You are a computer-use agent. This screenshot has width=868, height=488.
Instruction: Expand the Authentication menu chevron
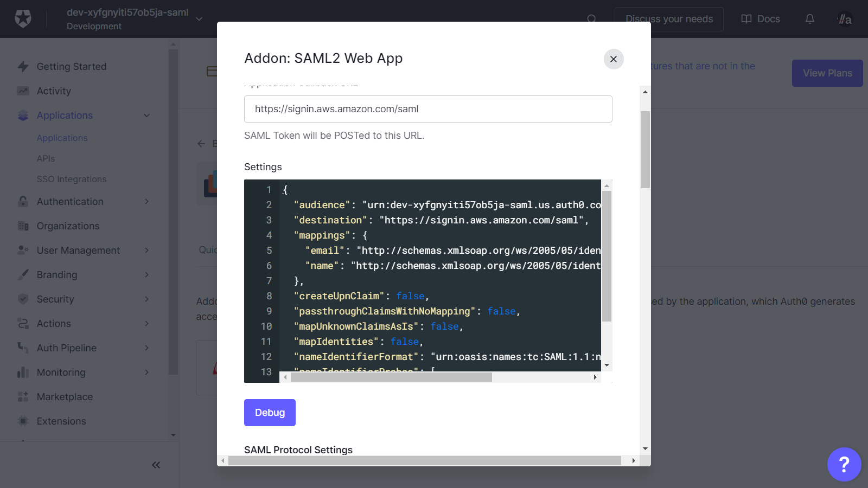coord(146,202)
